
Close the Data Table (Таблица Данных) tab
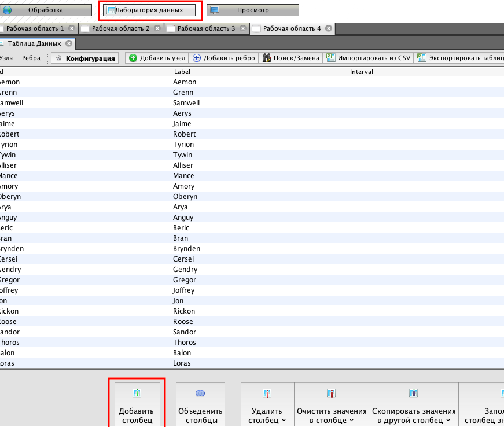[x=68, y=43]
